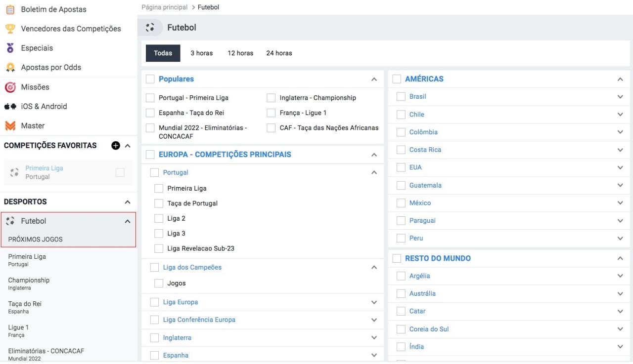Switch to the 3 horas filter tab
The width and height of the screenshot is (633, 364).
point(202,53)
